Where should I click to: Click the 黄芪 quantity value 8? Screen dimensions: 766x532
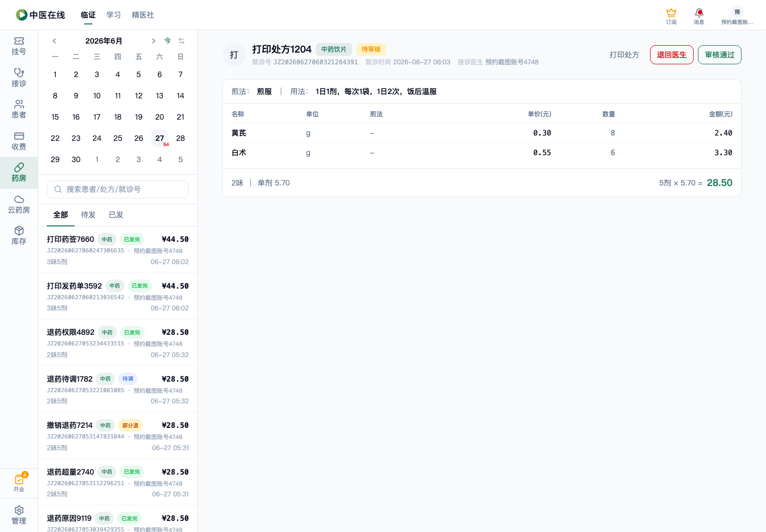point(613,133)
